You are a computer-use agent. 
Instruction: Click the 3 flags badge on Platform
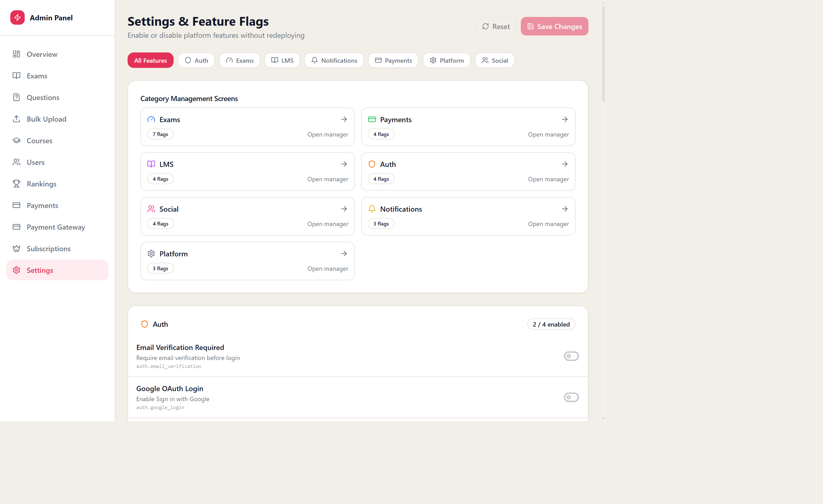(160, 268)
